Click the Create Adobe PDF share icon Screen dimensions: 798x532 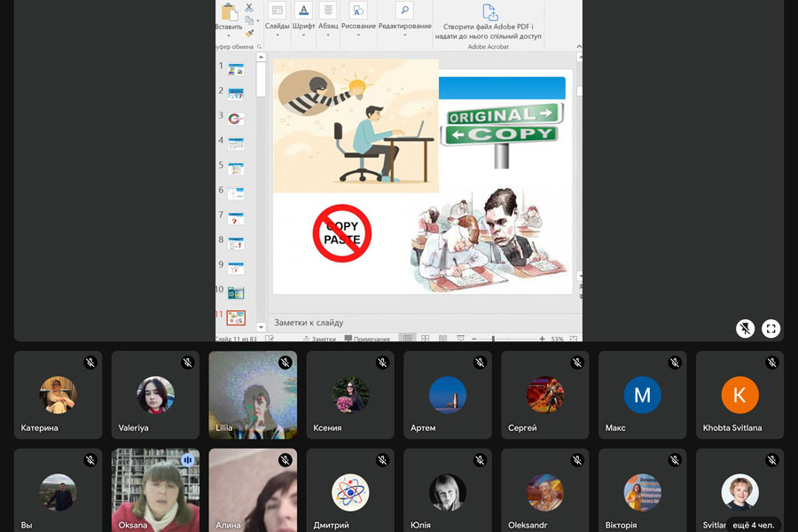pos(489,12)
